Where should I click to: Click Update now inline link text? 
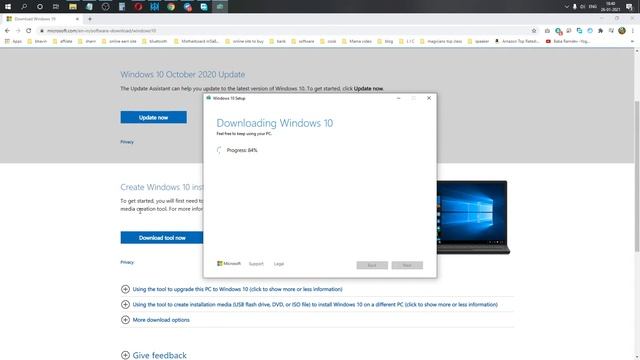point(368,89)
